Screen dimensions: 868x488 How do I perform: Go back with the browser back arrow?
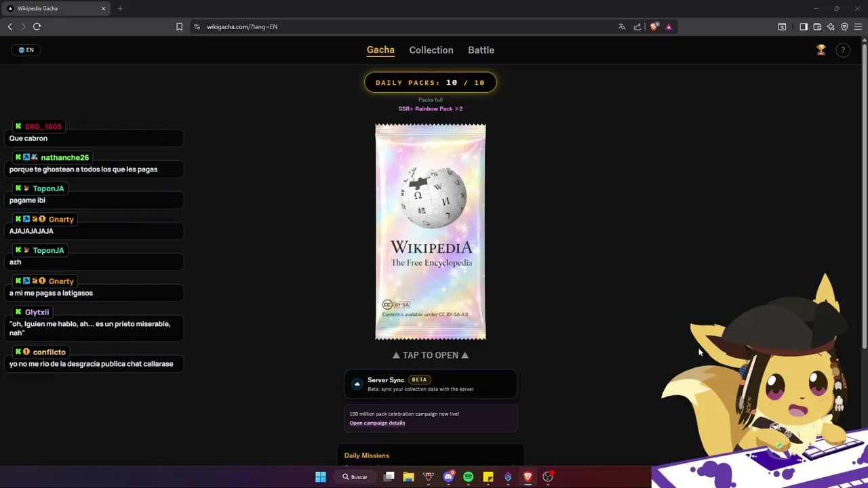click(9, 26)
